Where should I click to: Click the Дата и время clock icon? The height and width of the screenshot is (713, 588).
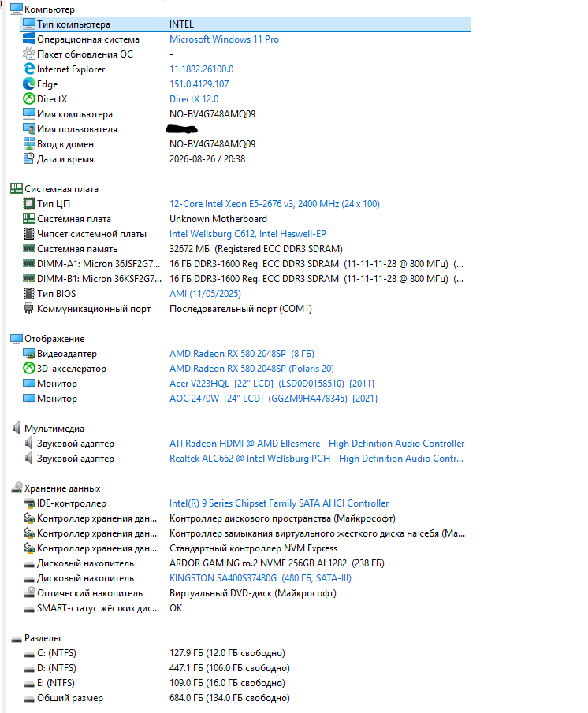(28, 158)
